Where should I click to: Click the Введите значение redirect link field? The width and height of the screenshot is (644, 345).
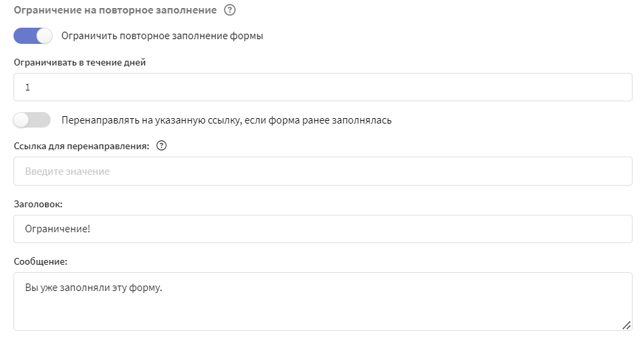click(x=323, y=171)
